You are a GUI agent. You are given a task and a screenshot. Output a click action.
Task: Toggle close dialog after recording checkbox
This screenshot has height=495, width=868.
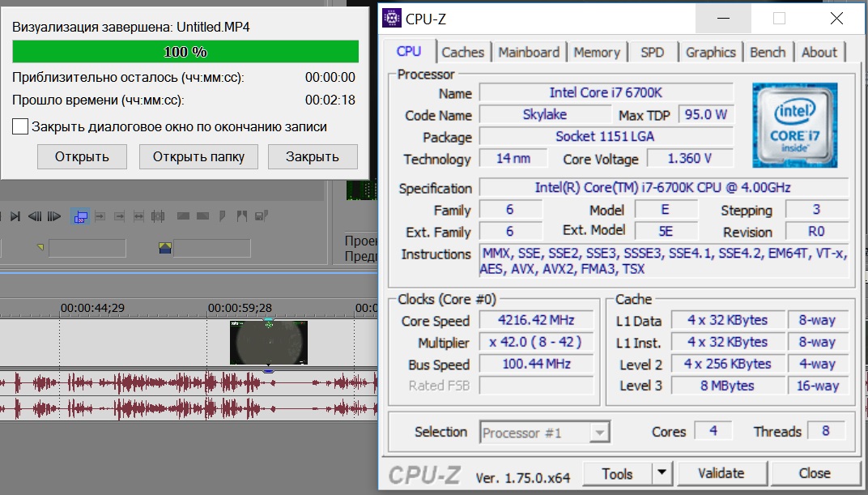[20, 126]
